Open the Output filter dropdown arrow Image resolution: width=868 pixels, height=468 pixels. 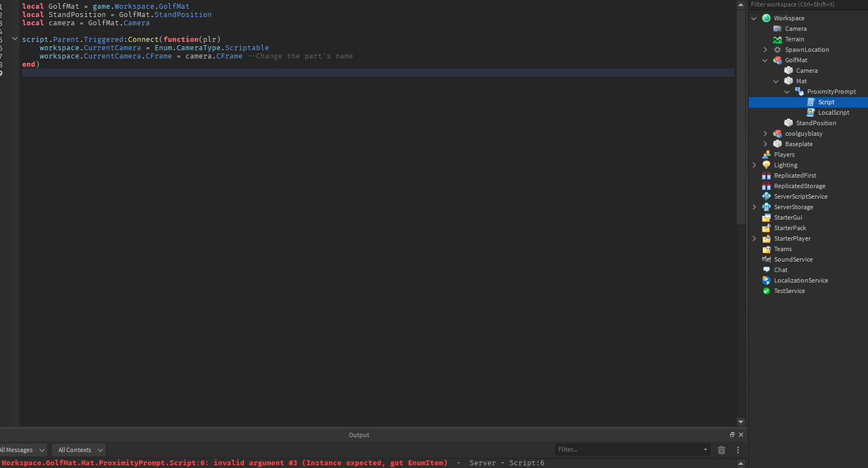point(705,450)
